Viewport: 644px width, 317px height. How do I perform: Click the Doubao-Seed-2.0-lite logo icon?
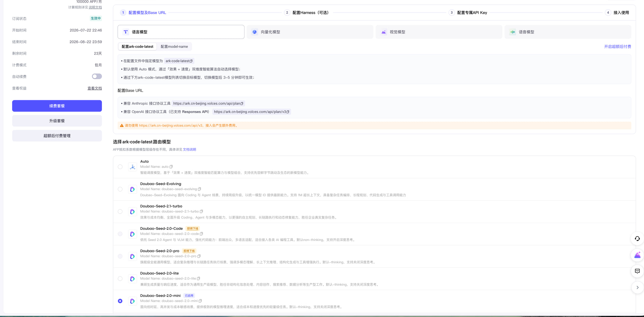(x=132, y=279)
